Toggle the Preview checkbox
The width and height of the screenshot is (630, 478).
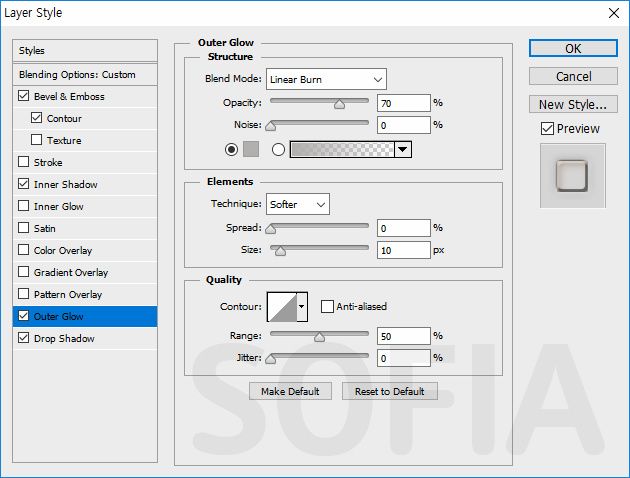(547, 129)
